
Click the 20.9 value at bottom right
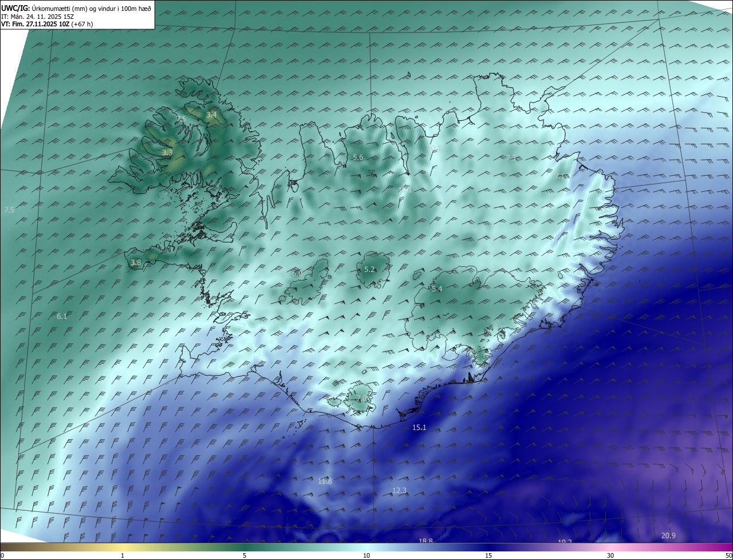pos(668,536)
